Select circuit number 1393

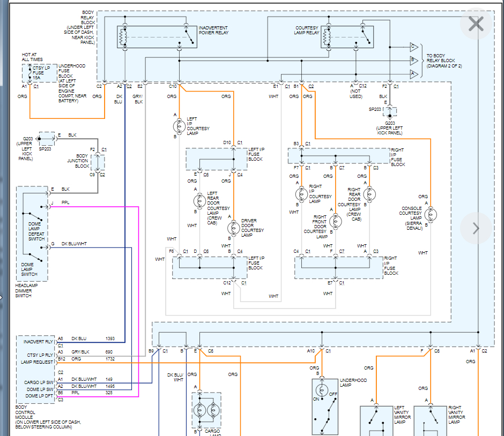click(x=110, y=339)
